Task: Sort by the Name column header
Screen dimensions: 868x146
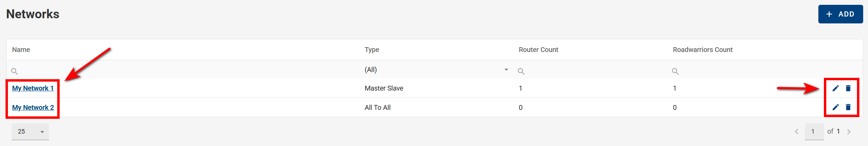Action: (21, 50)
